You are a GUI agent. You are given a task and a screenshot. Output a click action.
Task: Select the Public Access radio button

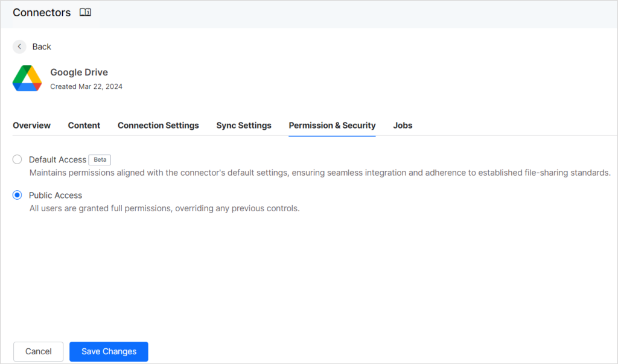17,195
